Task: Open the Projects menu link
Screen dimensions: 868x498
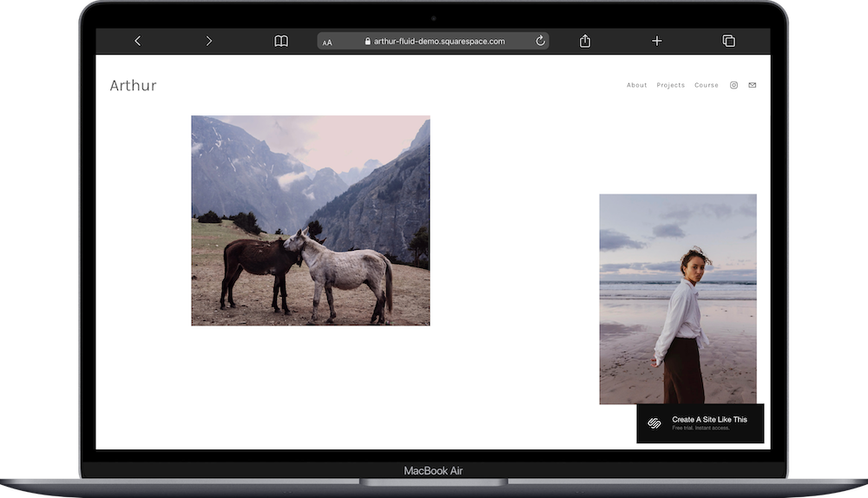Action: (x=670, y=85)
